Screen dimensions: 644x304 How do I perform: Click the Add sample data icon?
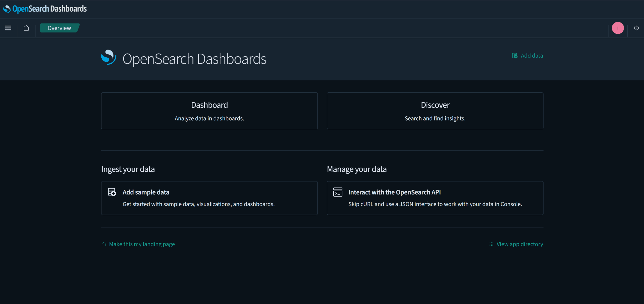(x=111, y=192)
